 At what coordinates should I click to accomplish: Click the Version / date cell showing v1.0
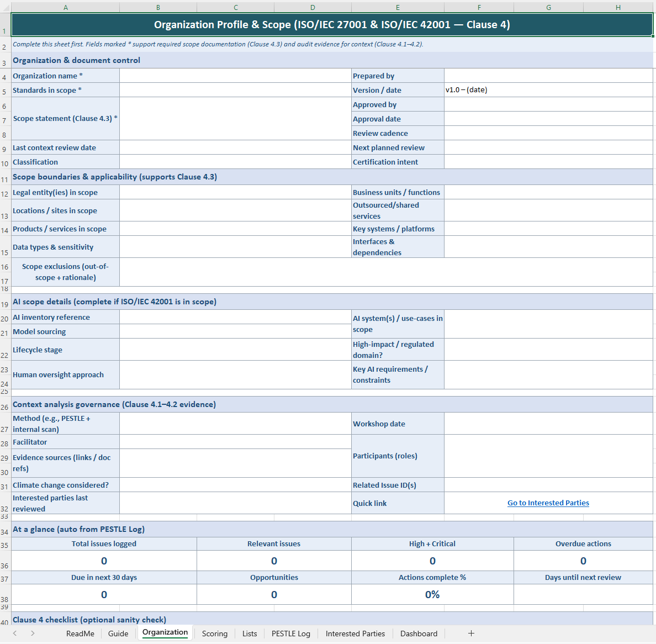548,90
